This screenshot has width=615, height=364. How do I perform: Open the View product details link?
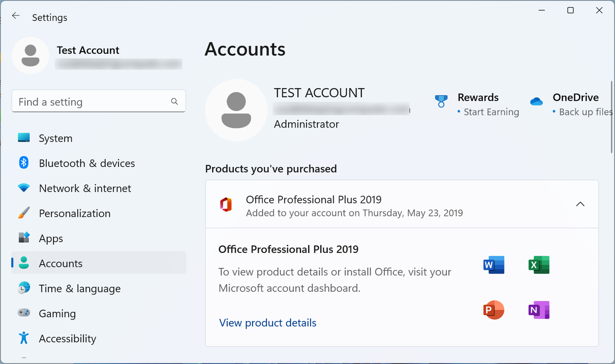(x=268, y=323)
